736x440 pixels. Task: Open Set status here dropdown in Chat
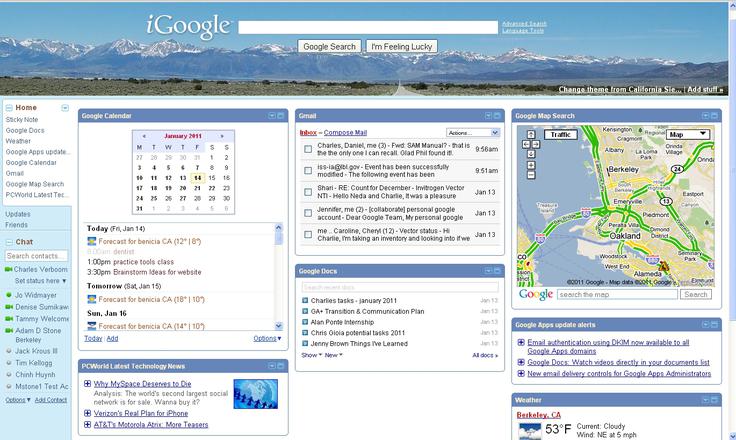pyautogui.click(x=40, y=281)
